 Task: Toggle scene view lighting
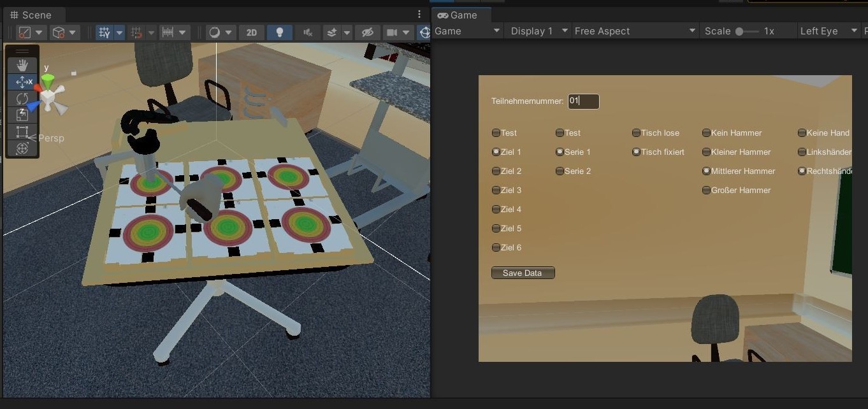280,32
